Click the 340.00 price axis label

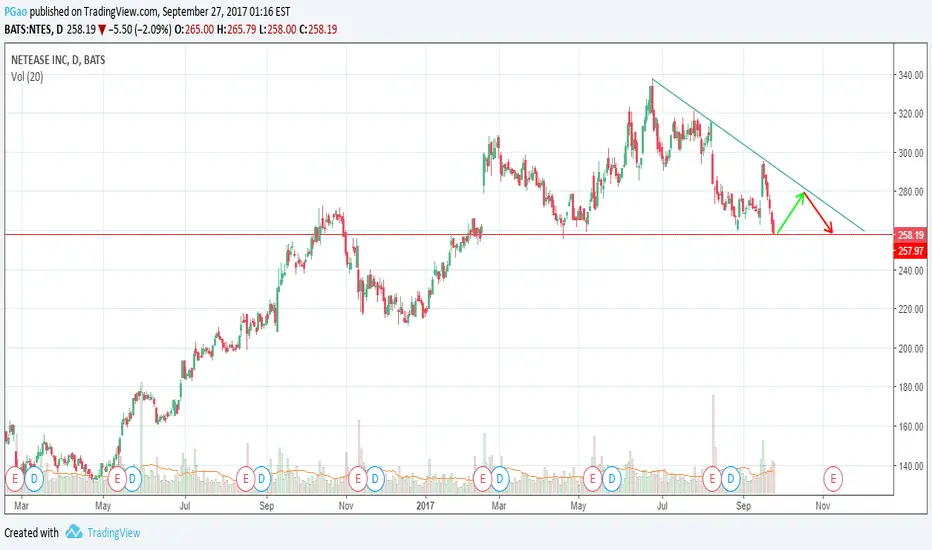click(x=911, y=75)
